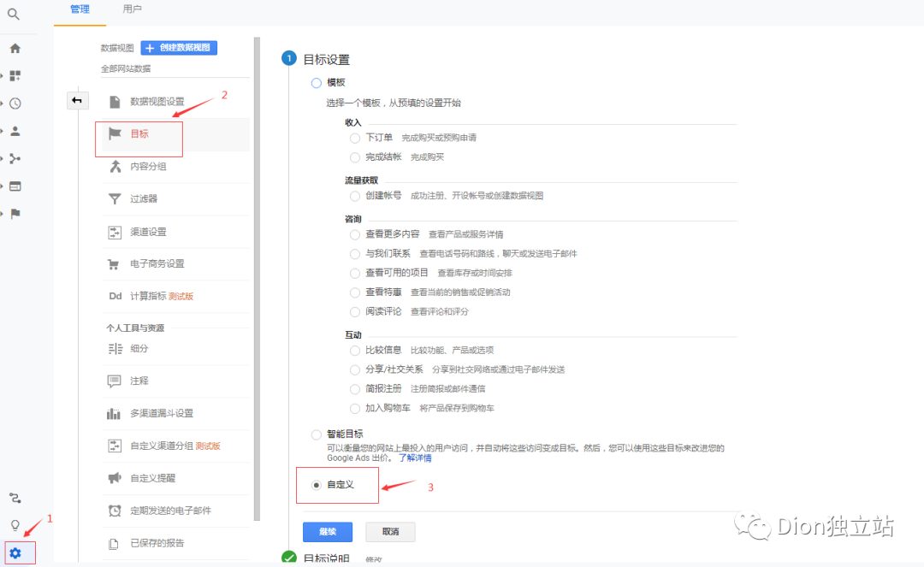924x567 pixels.
Task: Select the 模板 (Template) radio button
Action: tap(315, 82)
